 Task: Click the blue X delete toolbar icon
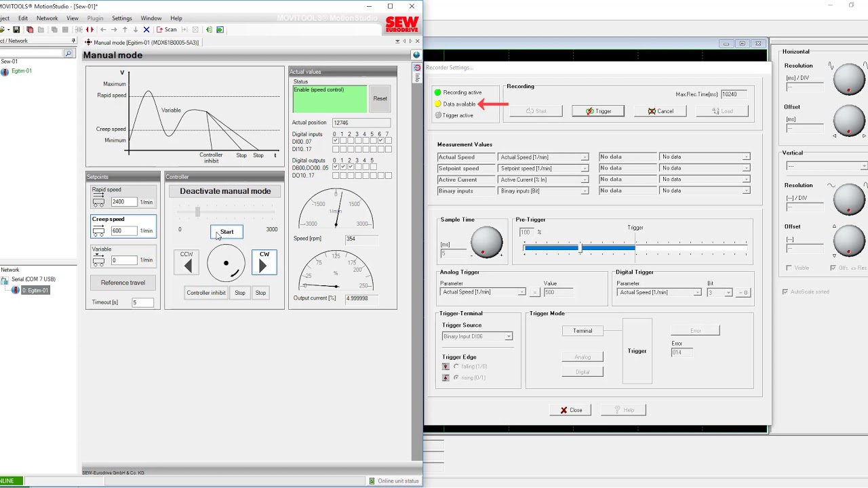point(146,30)
